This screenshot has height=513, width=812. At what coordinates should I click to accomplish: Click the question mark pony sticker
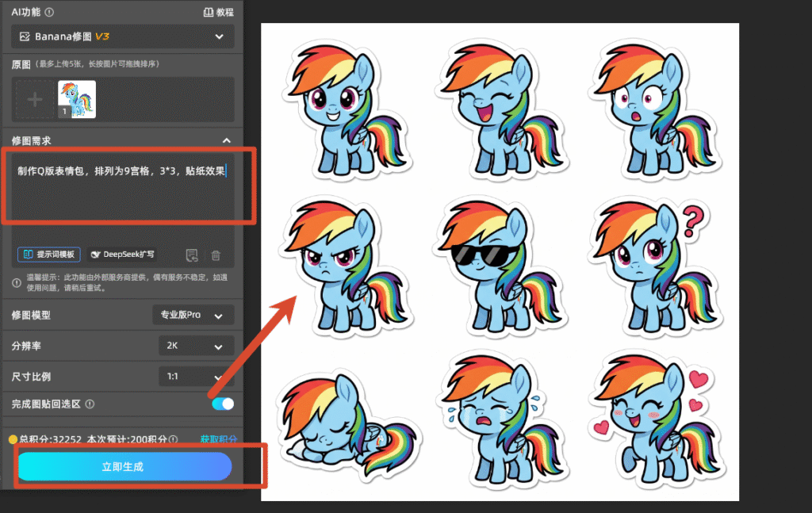(655, 266)
